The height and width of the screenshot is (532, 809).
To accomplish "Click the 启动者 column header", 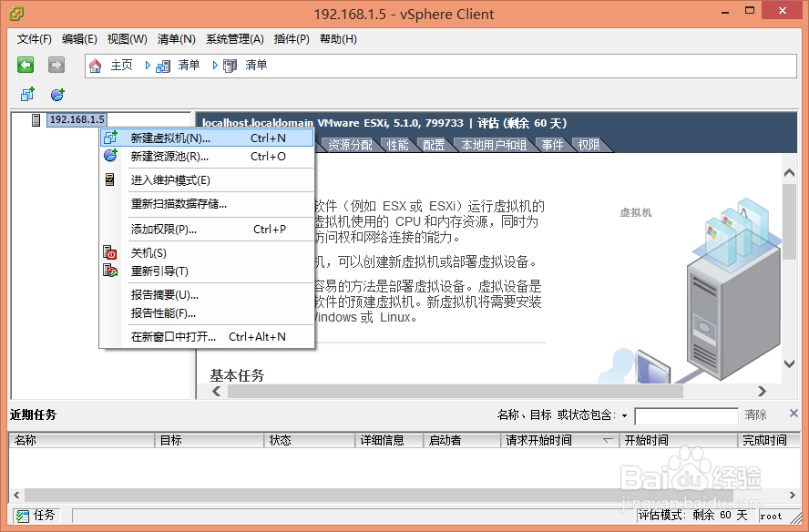I will click(462, 440).
